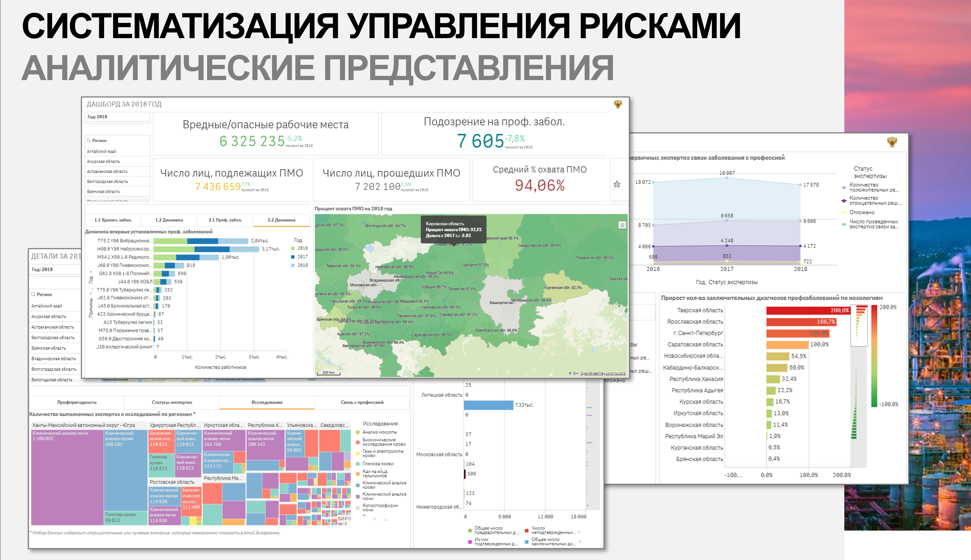
Task: Click the Ростовская область treemap header
Action: [x=175, y=482]
